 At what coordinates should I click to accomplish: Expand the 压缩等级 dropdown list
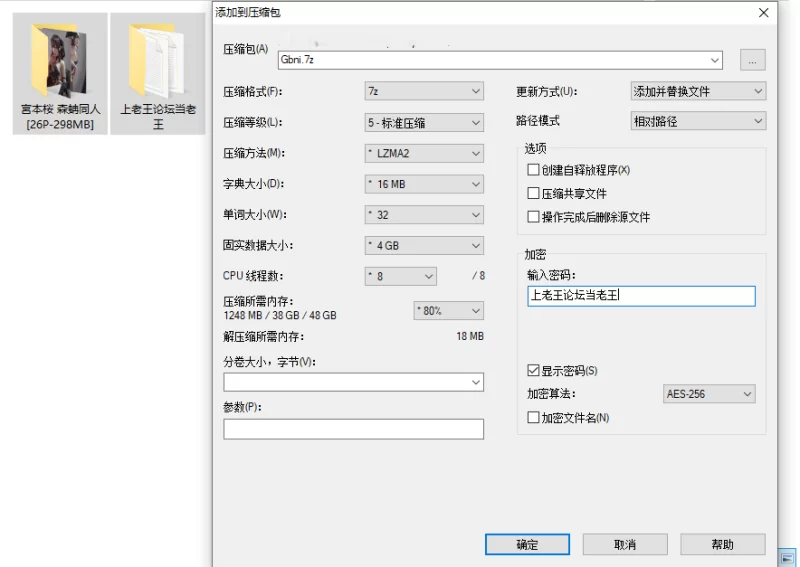pyautogui.click(x=424, y=123)
